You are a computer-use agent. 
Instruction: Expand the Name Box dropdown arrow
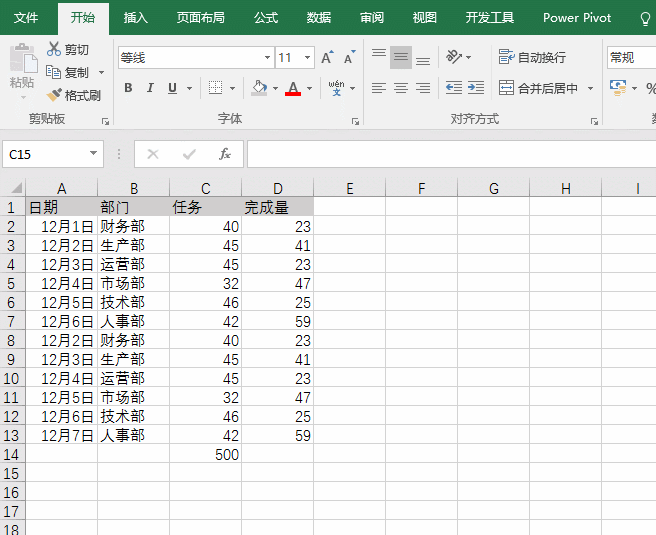tap(94, 154)
